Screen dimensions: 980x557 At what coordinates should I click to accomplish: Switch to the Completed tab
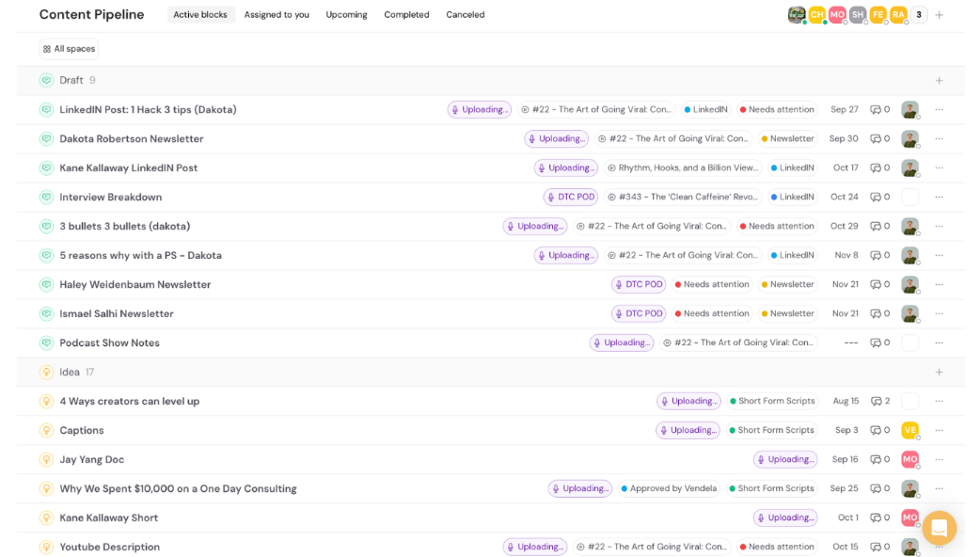click(406, 14)
